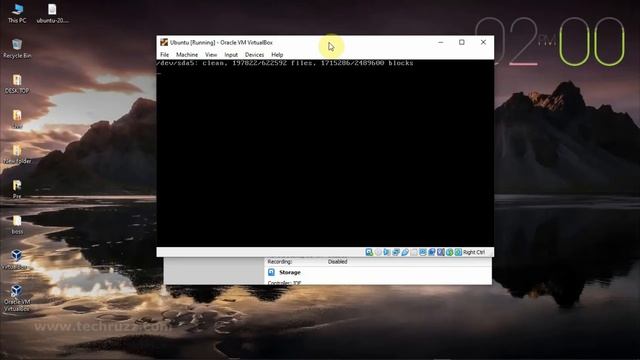The image size is (640, 360).
Task: Select the VirtualBox desktop shortcut
Action: tap(16, 260)
